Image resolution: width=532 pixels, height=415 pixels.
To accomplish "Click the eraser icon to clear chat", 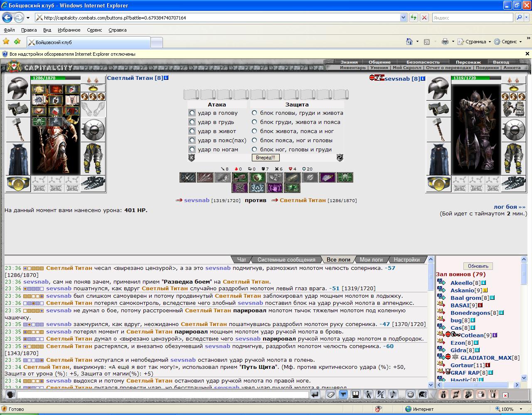I will tap(331, 394).
